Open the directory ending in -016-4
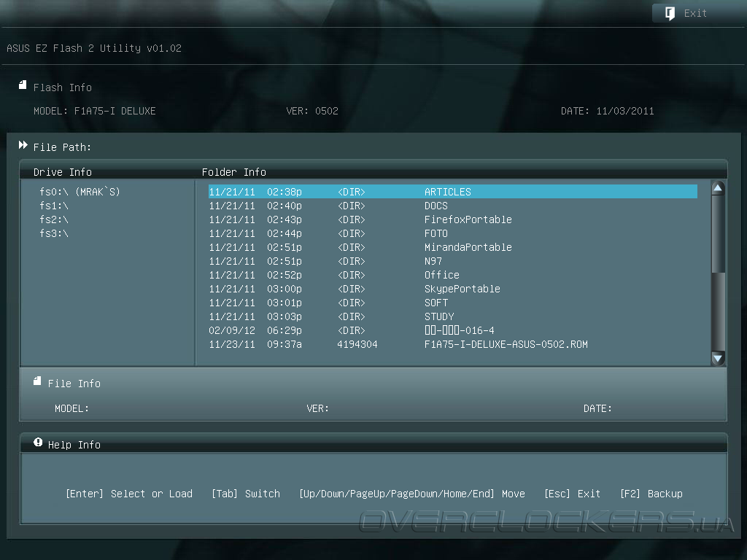Viewport: 747px width, 560px height. [453, 330]
